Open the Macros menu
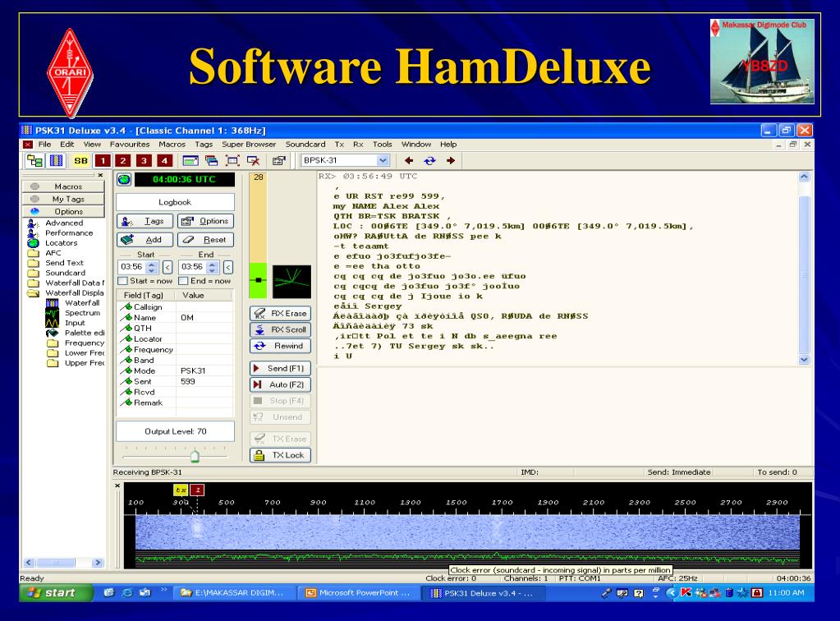Image resolution: width=840 pixels, height=621 pixels. 172,144
